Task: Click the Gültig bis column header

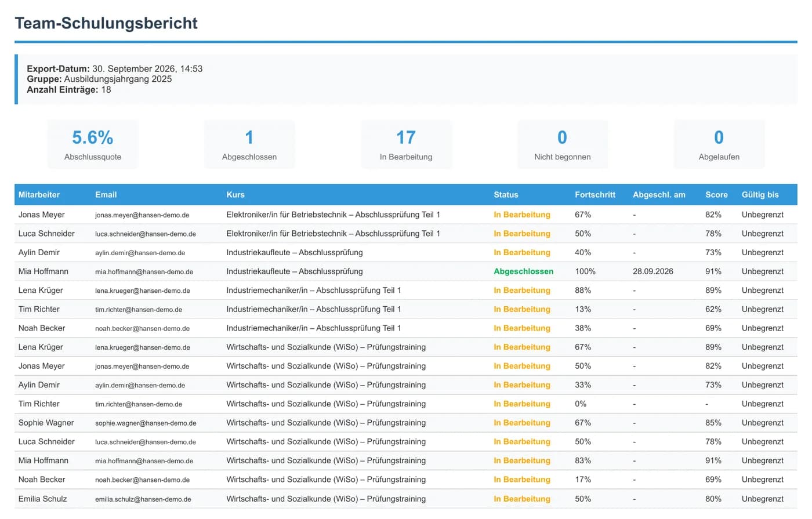Action: click(760, 195)
